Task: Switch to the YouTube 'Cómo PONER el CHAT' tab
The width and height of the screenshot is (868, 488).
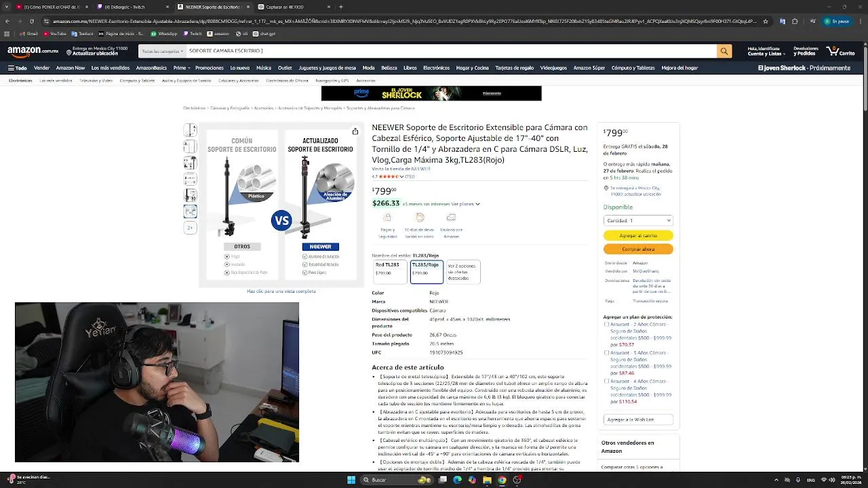Action: [52, 7]
